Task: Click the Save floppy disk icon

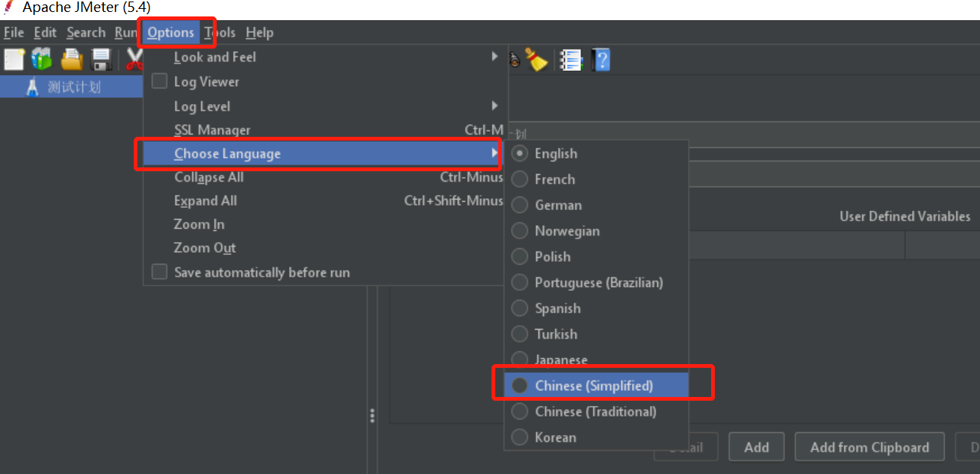Action: coord(101,59)
